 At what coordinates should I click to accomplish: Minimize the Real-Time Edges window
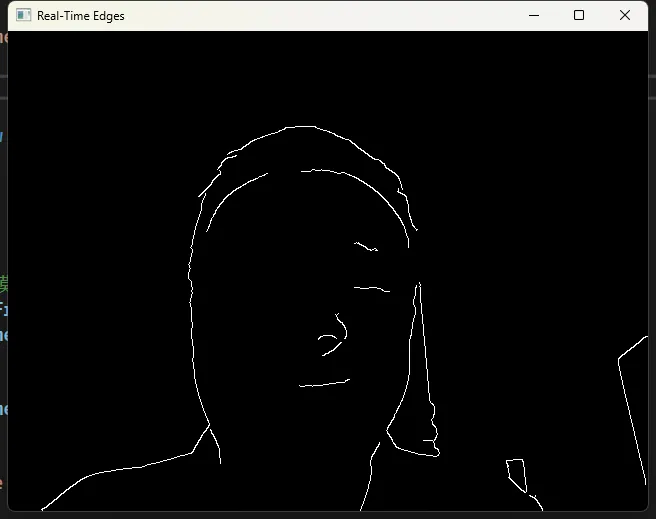point(534,15)
